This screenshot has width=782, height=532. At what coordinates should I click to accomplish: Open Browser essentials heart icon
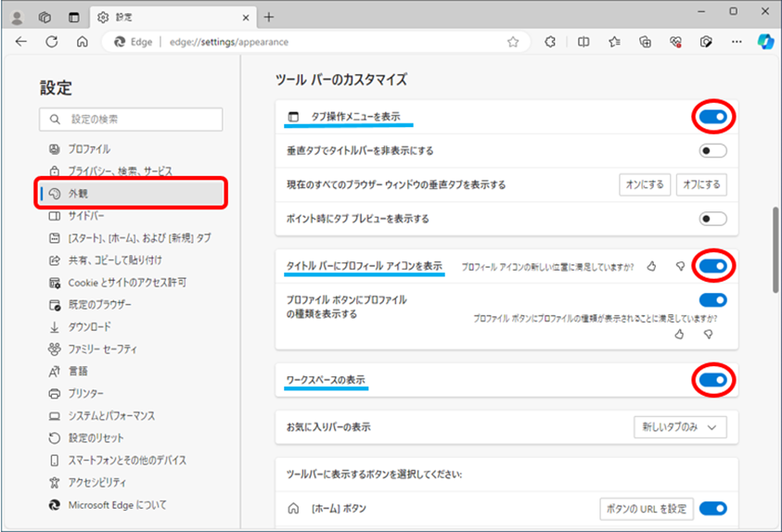675,43
